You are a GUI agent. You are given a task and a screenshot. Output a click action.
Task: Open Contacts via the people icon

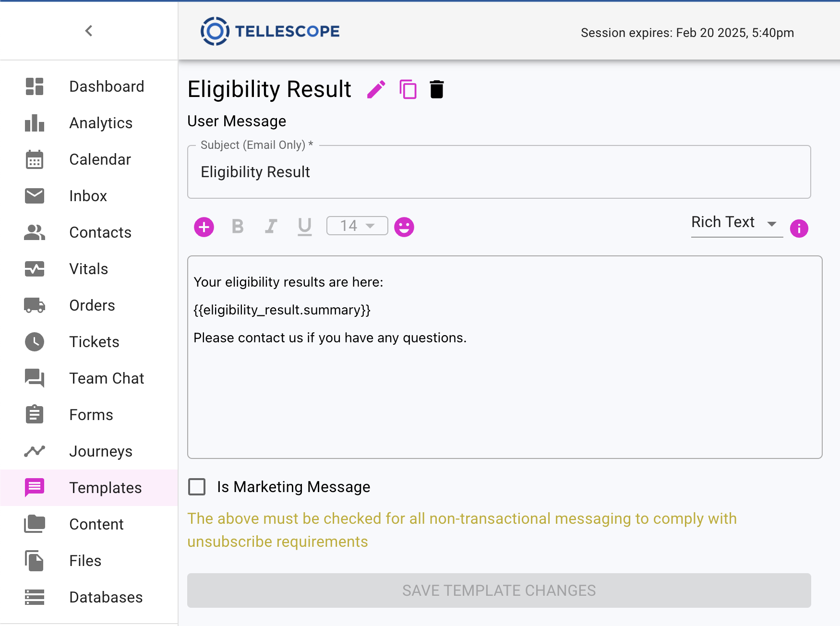tap(35, 232)
